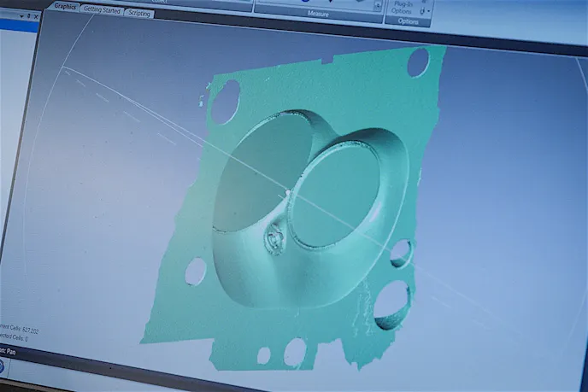Click the top-left circular hole in mesh
588x392 pixels.
pos(226,102)
